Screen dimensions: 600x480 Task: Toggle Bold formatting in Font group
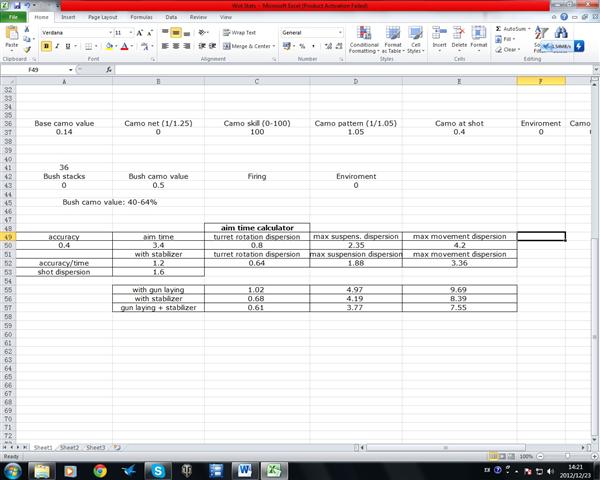tap(46, 46)
